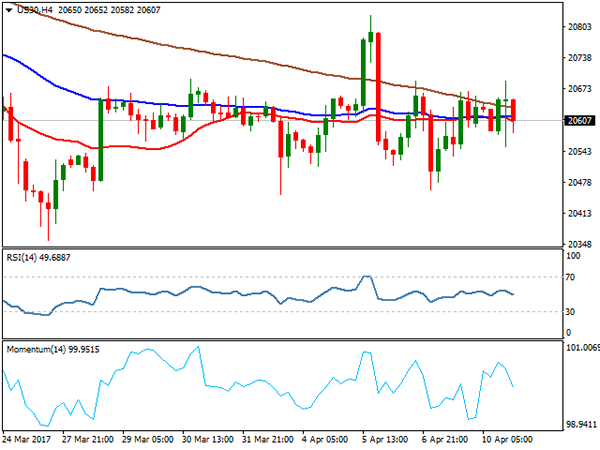
Task: Select the 27 Mar 21:00 time label
Action: click(x=88, y=439)
